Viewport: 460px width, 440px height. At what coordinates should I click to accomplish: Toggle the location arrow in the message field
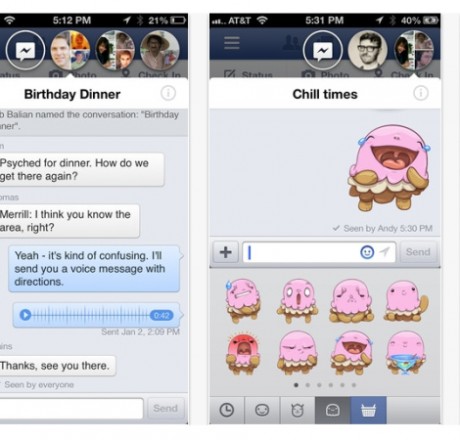click(x=385, y=252)
